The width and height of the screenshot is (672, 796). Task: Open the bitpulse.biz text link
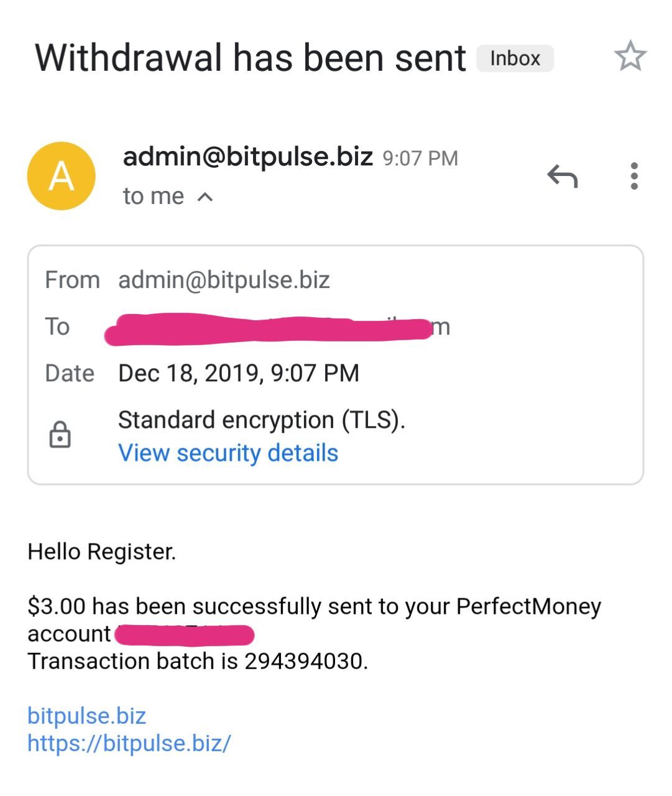tap(87, 716)
